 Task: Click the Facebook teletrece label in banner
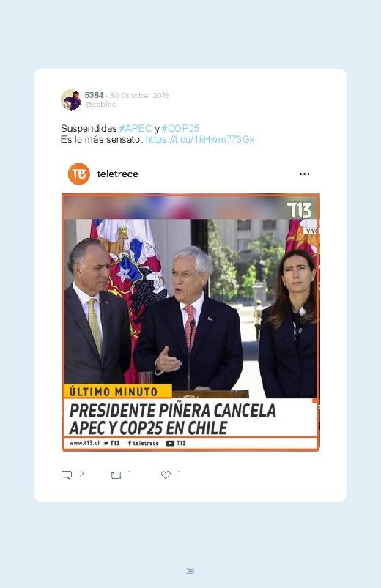click(144, 443)
